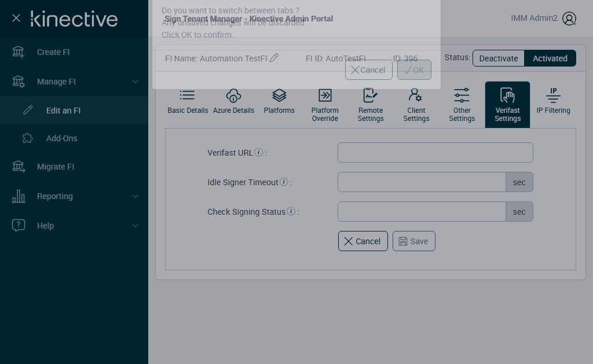This screenshot has height=364, width=593.
Task: Click the Activated status button
Action: [x=550, y=58]
